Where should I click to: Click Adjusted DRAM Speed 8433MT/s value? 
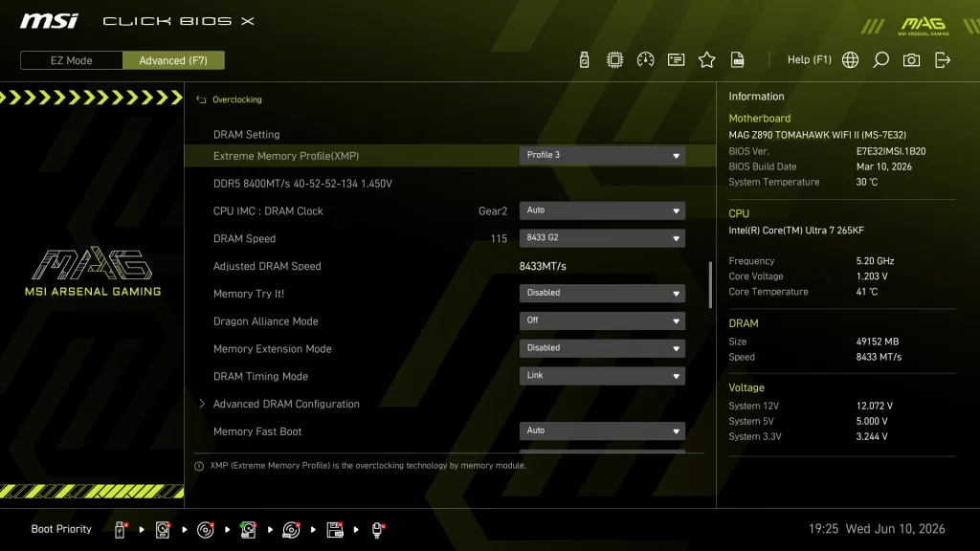(x=543, y=266)
